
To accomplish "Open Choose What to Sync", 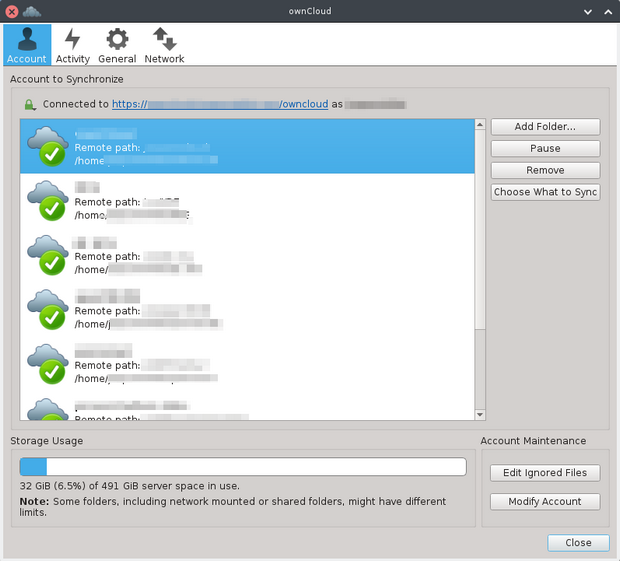I will click(545, 192).
